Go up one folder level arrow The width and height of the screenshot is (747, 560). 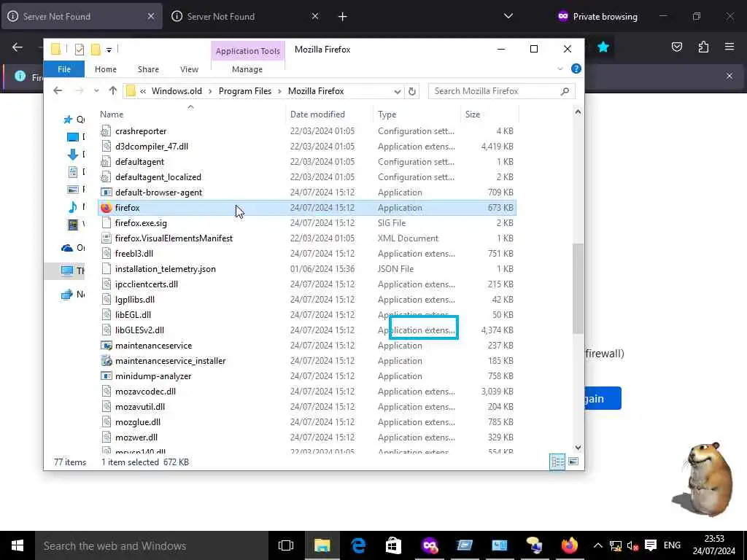[112, 90]
